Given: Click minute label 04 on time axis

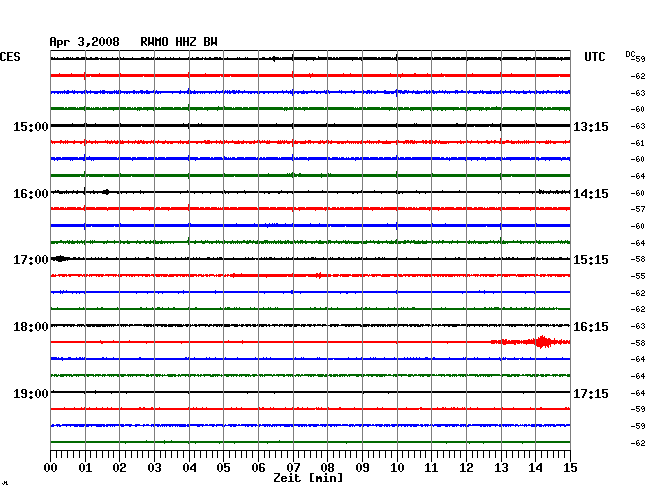Looking at the screenshot, I should pos(189,467).
